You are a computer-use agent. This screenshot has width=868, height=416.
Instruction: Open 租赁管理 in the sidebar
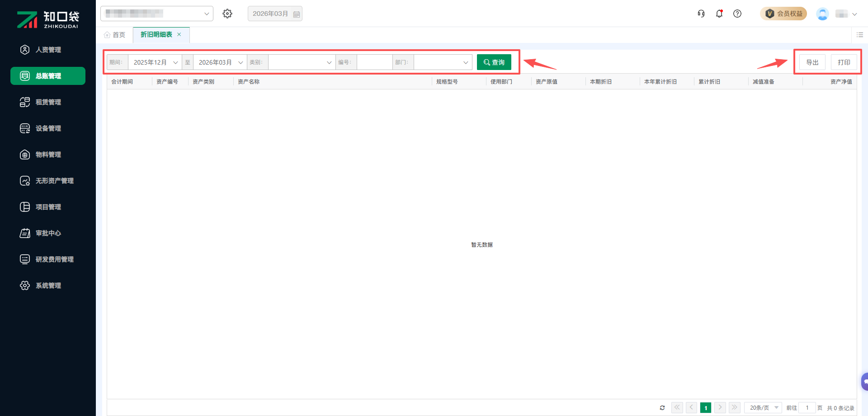click(x=48, y=102)
